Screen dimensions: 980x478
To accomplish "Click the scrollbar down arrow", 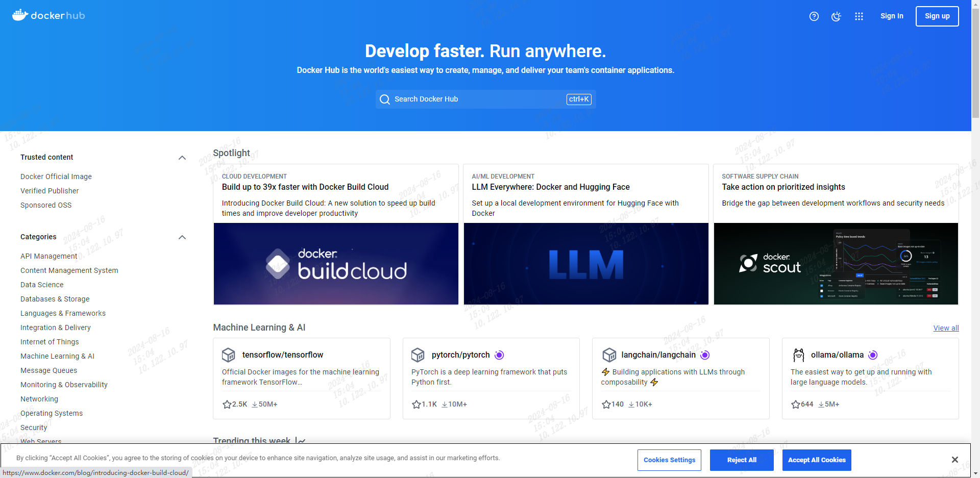I will click(975, 473).
